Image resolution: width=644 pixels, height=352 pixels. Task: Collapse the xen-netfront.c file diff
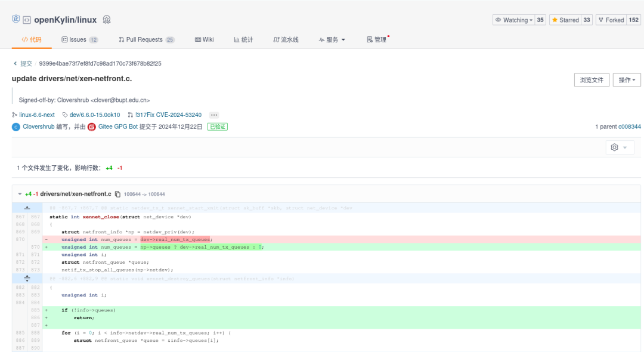(x=20, y=194)
